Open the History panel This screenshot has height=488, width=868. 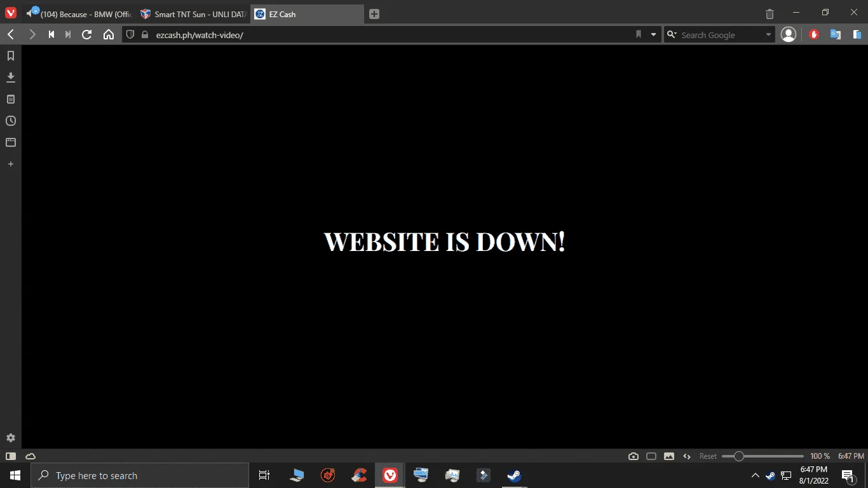point(11,121)
